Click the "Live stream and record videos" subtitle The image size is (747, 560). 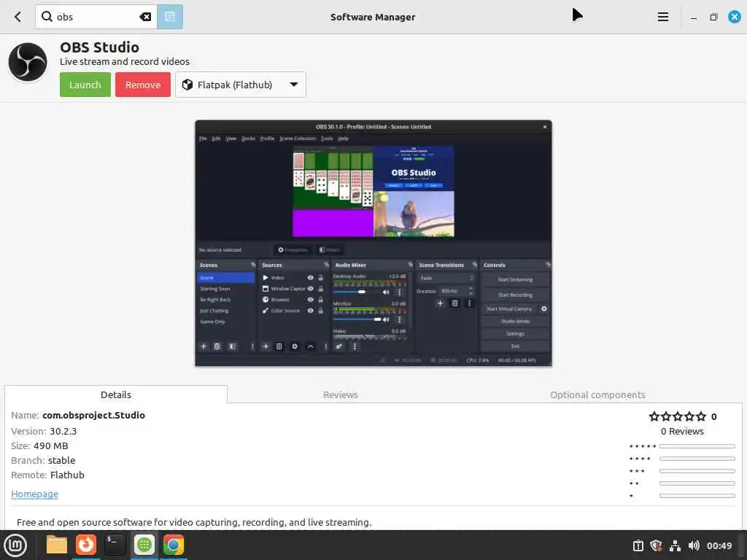125,61
